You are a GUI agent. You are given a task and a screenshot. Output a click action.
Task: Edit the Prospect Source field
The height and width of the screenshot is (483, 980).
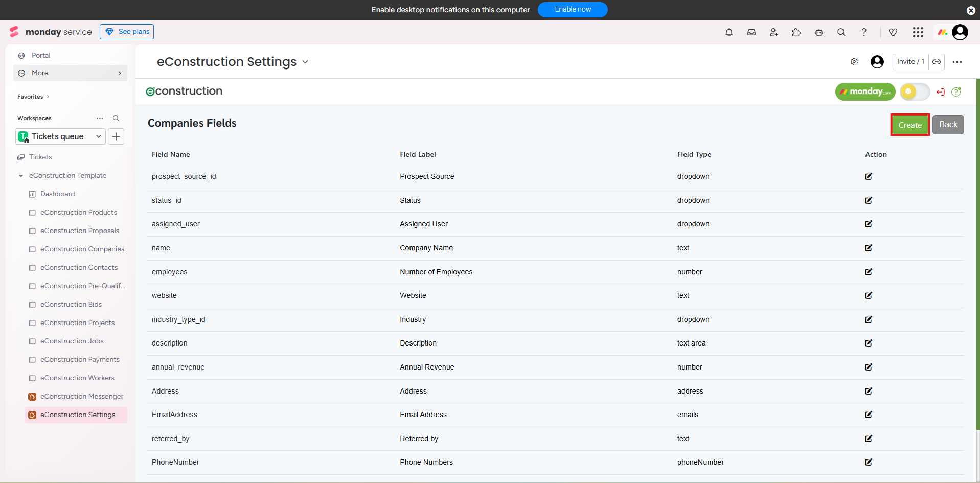(868, 176)
